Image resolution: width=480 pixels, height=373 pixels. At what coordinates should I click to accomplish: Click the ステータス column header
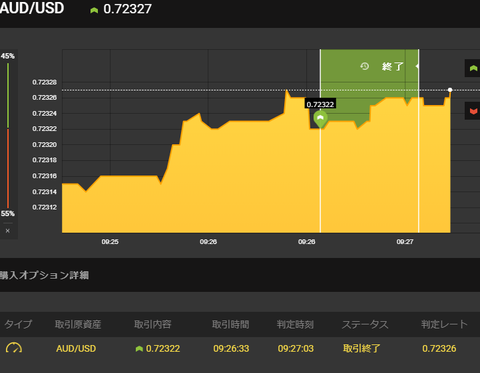[x=365, y=324]
